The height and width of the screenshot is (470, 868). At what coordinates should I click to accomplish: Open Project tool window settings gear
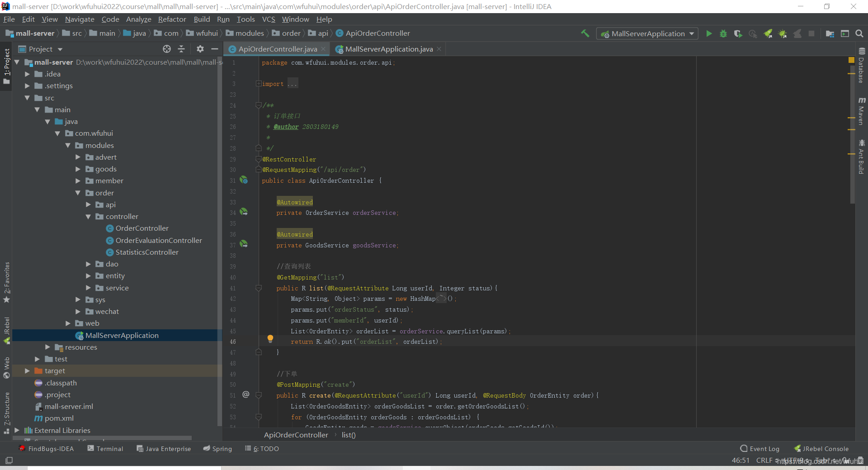point(200,49)
